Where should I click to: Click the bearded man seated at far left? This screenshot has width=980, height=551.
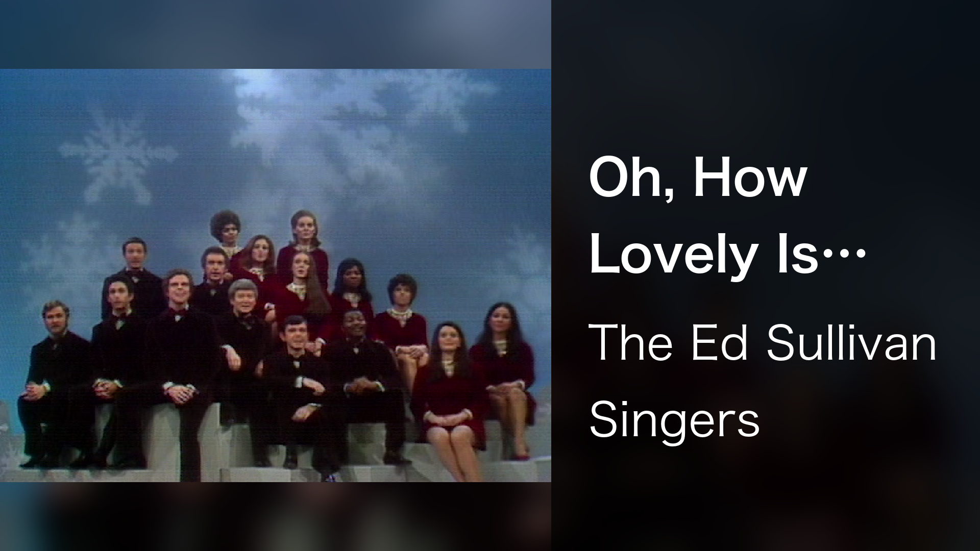click(54, 380)
